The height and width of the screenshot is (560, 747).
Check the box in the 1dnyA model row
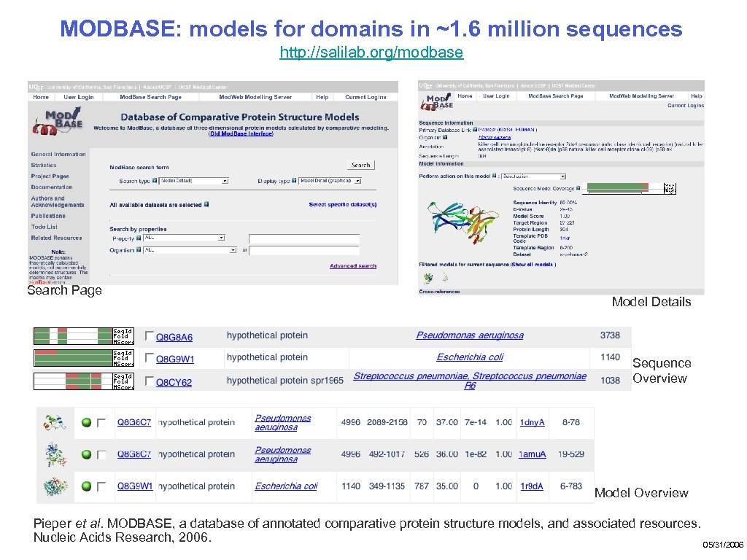[101, 423]
